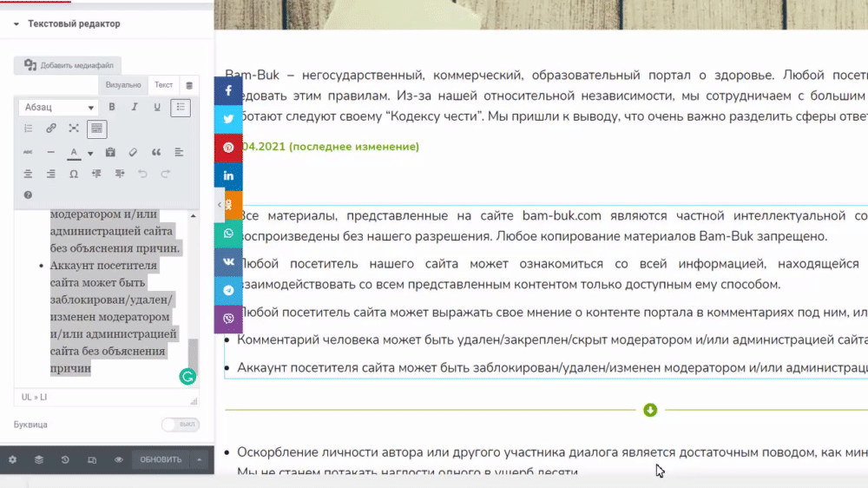Open Elementor page settings gear
This screenshot has width=868, height=488.
click(12, 459)
